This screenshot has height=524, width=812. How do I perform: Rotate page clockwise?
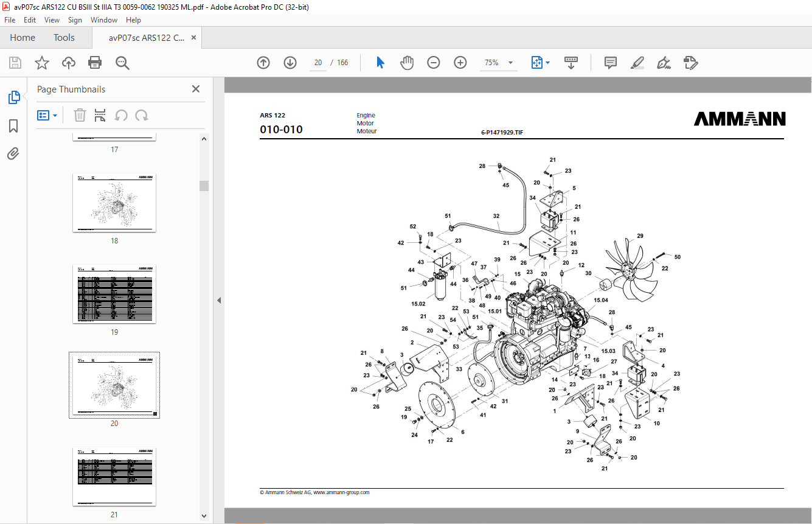coord(142,115)
